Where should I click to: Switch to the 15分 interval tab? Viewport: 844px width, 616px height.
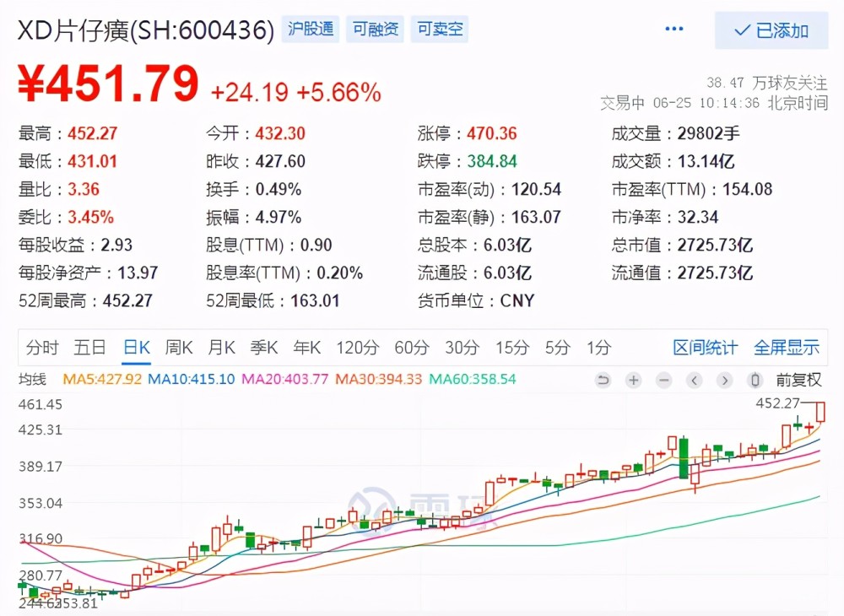[512, 348]
